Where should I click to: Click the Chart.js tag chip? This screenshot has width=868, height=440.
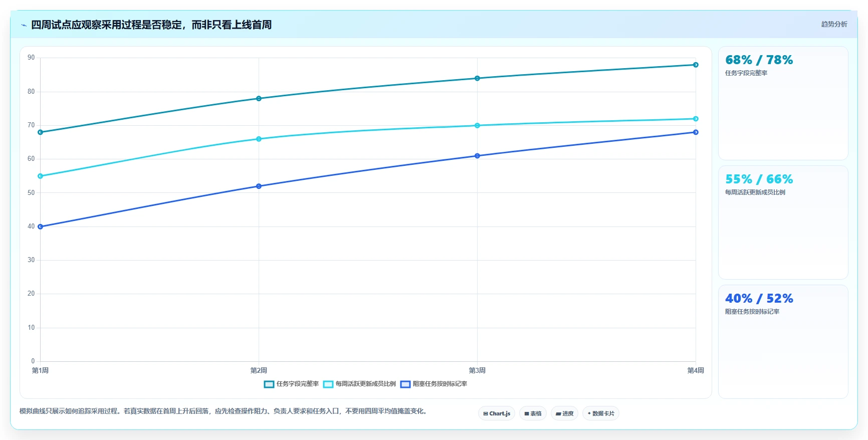(x=497, y=413)
